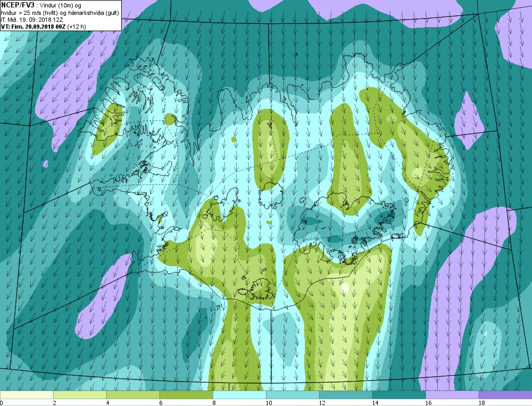Screen dimensions: 532x406
Task: Click the legend label '18'
Action: (481, 403)
